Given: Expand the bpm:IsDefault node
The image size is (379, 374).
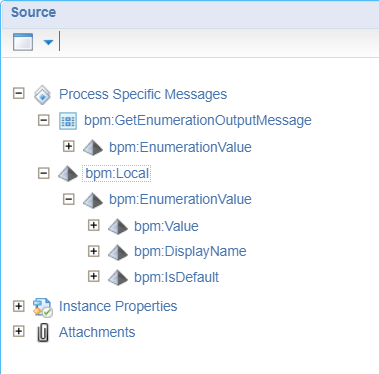Looking at the screenshot, I should tap(94, 276).
